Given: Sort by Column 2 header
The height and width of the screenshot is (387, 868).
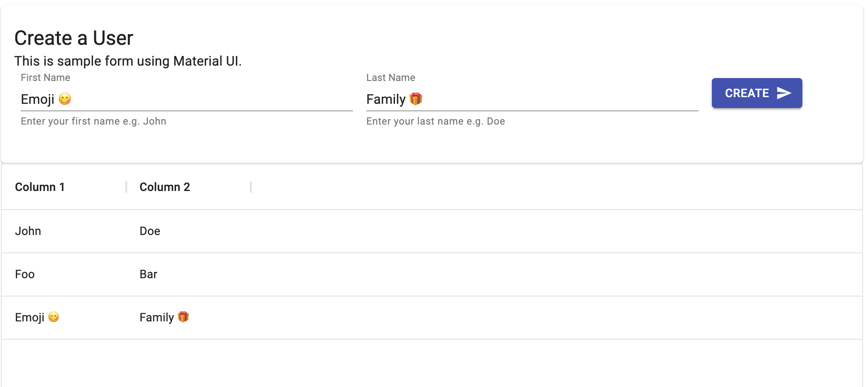Looking at the screenshot, I should 165,187.
